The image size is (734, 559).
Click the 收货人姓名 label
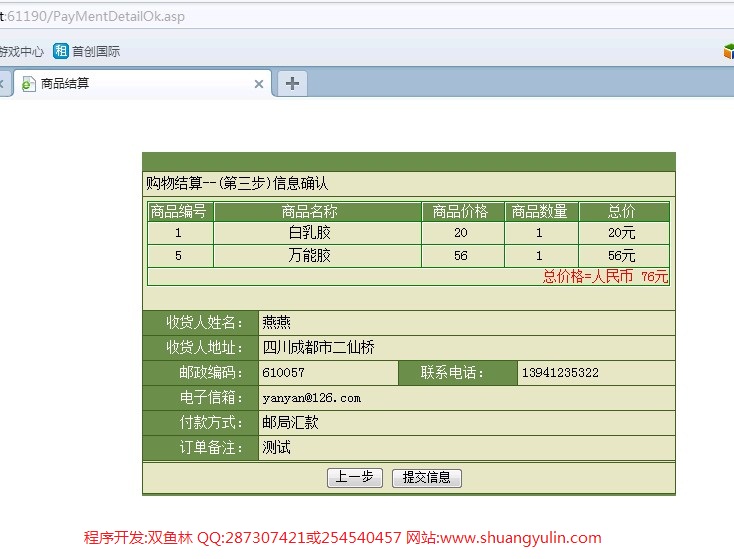point(205,323)
